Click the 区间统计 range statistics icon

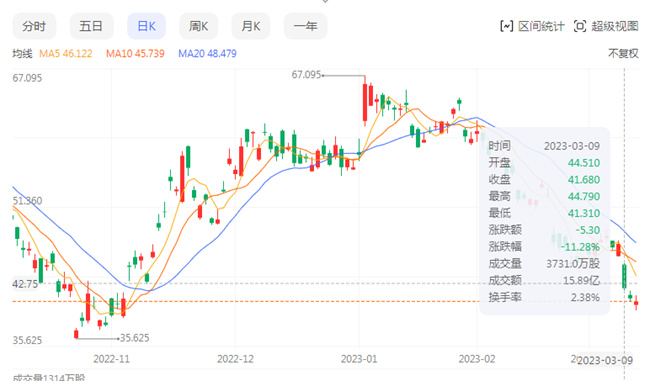pos(507,26)
